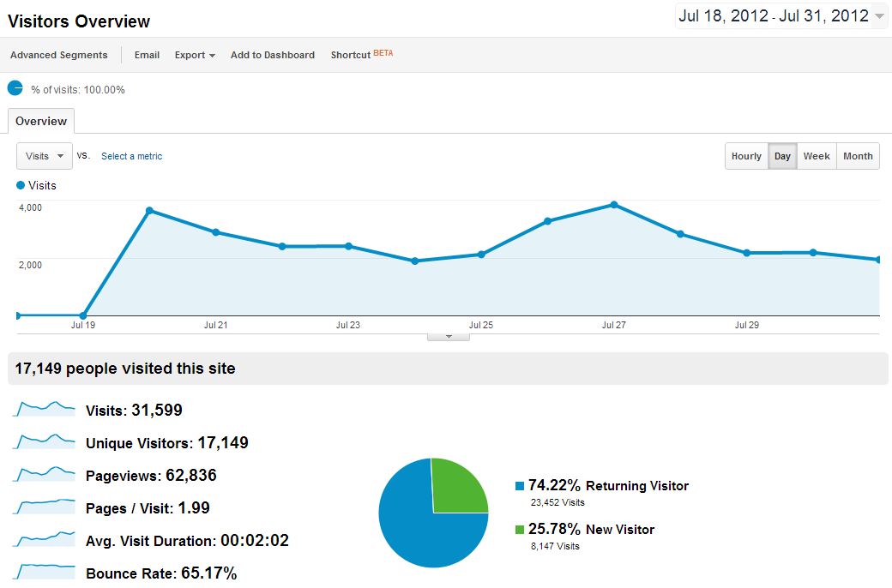
Task: Switch chart granularity to Hourly
Action: (x=746, y=156)
